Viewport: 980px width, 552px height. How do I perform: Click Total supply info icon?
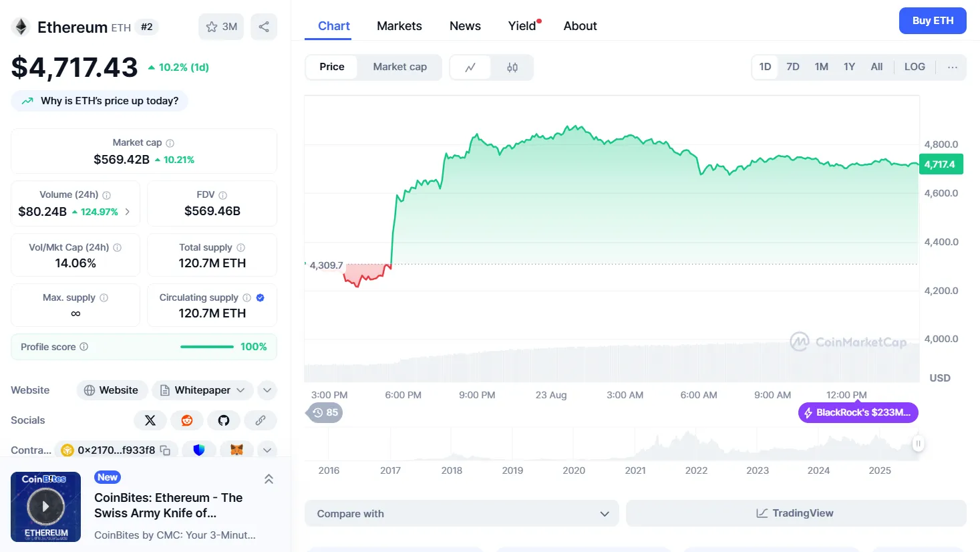pyautogui.click(x=241, y=247)
